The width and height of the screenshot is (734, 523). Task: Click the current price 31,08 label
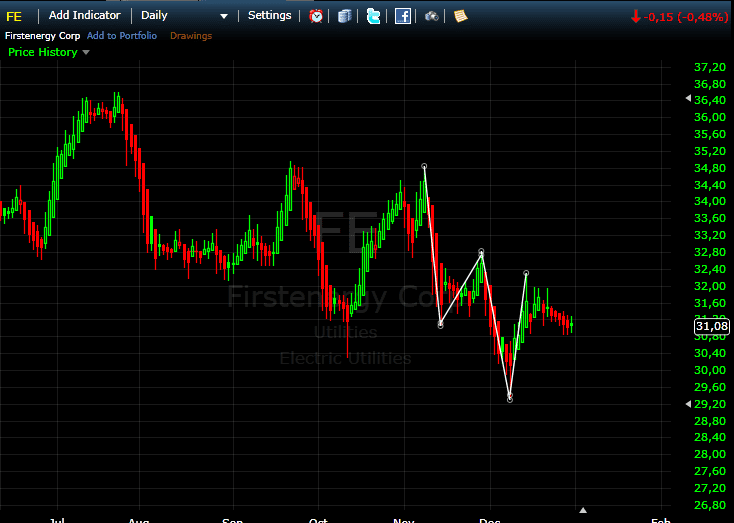point(712,326)
